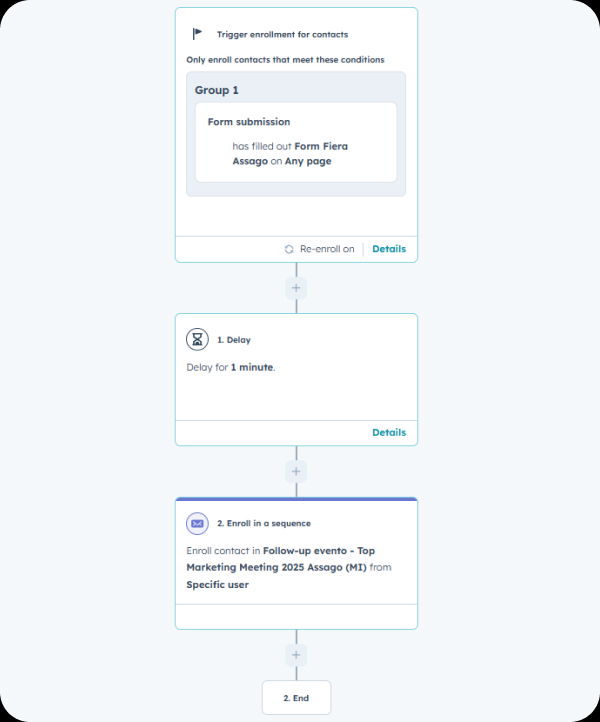600x722 pixels.
Task: Click the hourglass Delay icon
Action: [x=198, y=339]
